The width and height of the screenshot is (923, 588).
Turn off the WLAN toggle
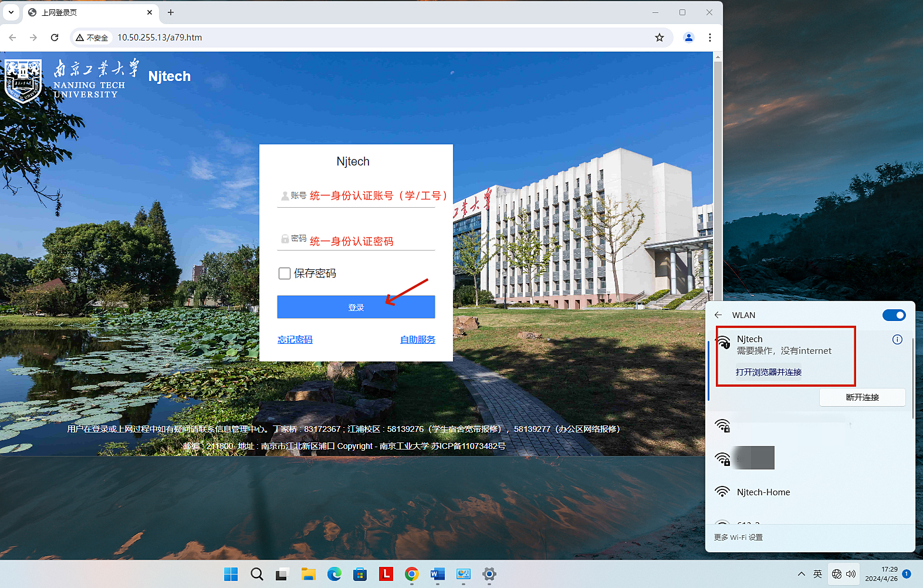click(x=894, y=315)
